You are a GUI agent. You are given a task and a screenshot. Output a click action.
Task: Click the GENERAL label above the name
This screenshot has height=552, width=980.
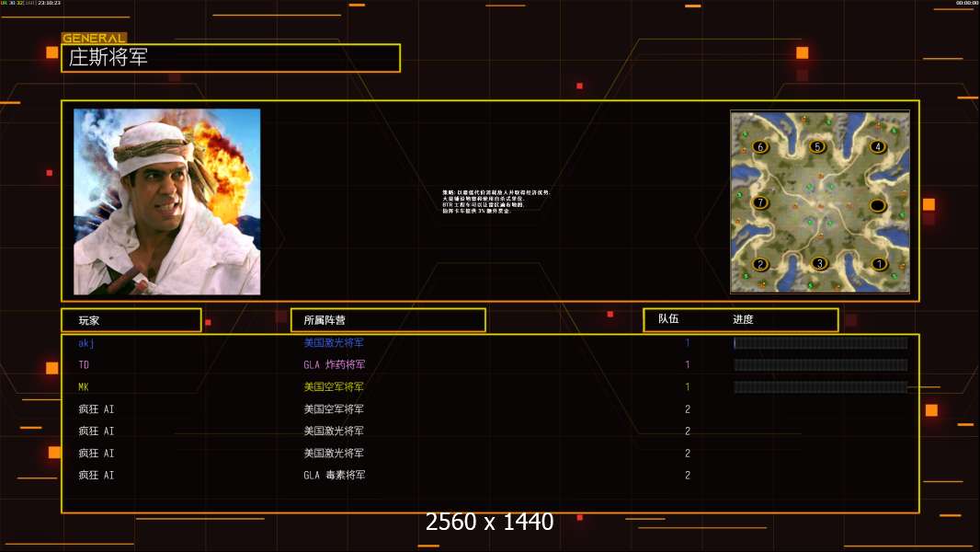(94, 38)
